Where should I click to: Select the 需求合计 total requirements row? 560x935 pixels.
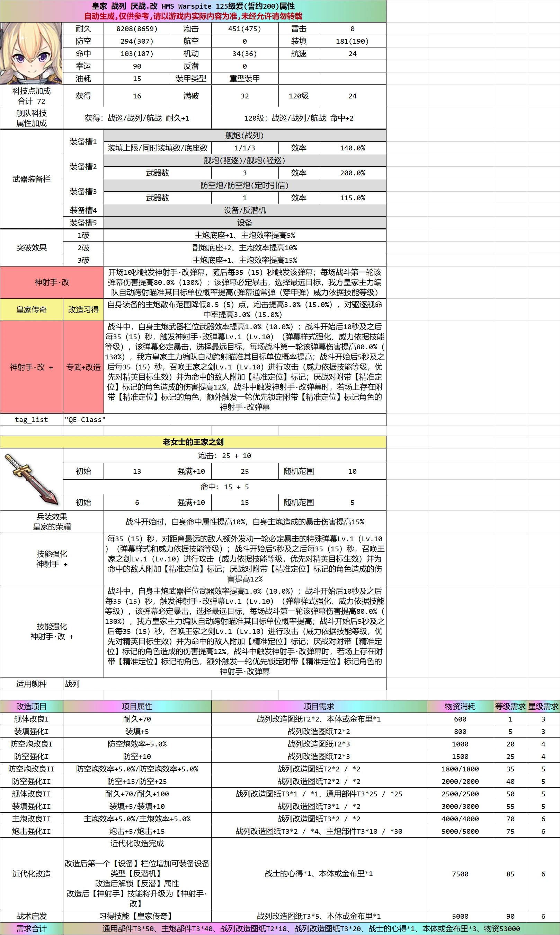[280, 928]
